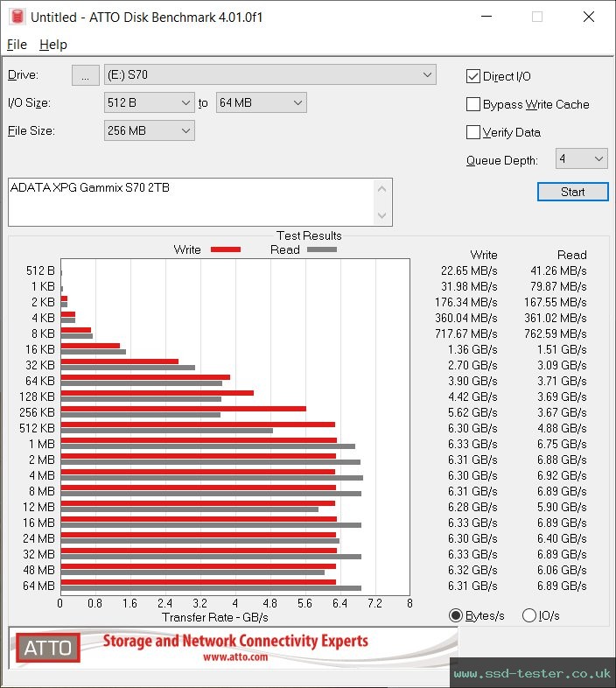Image resolution: width=616 pixels, height=688 pixels.
Task: Click the red Write legend swatch
Action: (x=226, y=249)
